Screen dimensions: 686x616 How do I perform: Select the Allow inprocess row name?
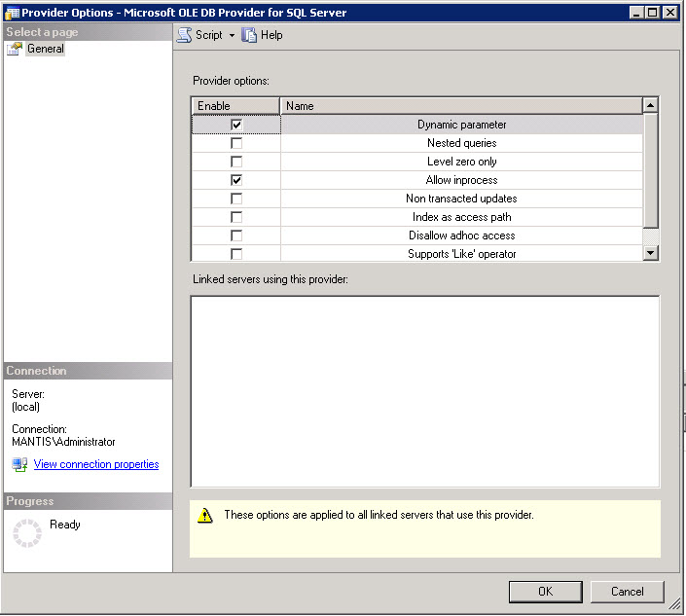click(x=461, y=180)
